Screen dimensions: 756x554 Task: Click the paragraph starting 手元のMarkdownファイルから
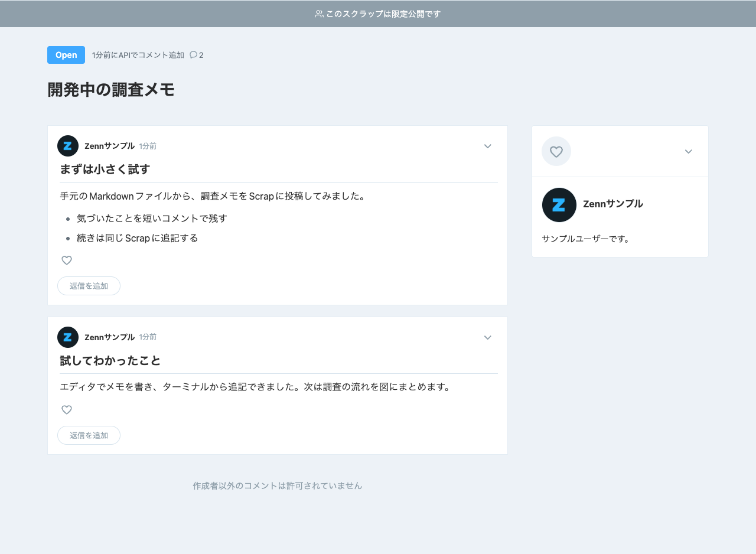click(213, 196)
